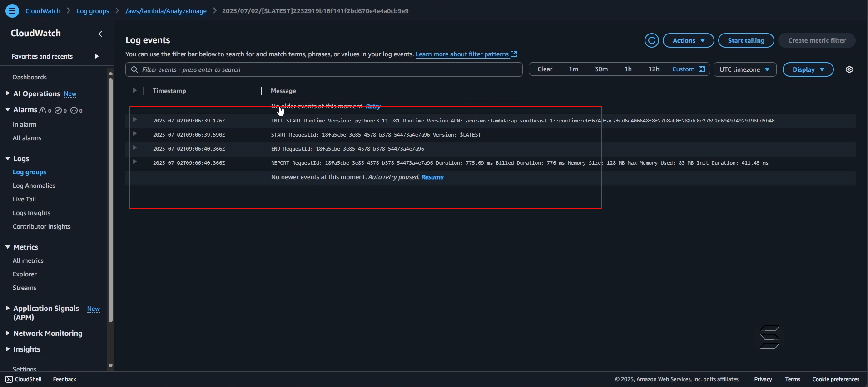
Task: Open Terms footer link
Action: click(793, 379)
